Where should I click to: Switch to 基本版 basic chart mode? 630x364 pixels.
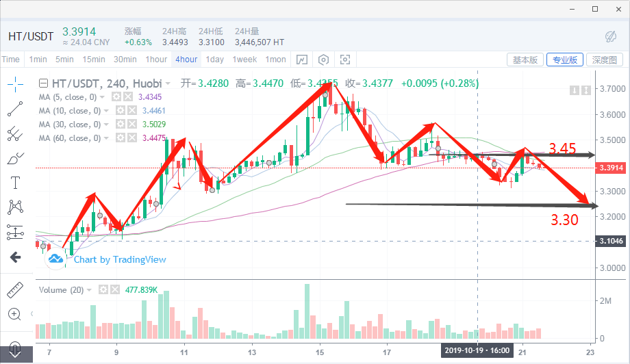(525, 60)
